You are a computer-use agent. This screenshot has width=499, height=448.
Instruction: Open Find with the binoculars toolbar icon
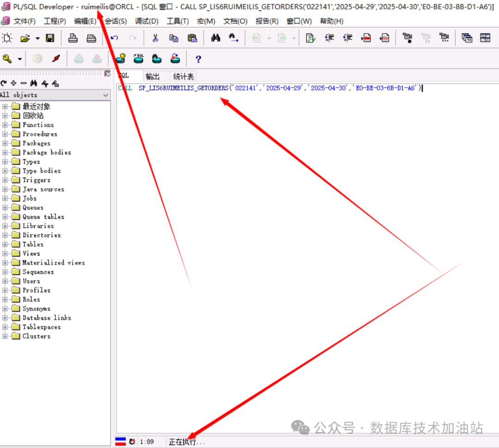215,38
